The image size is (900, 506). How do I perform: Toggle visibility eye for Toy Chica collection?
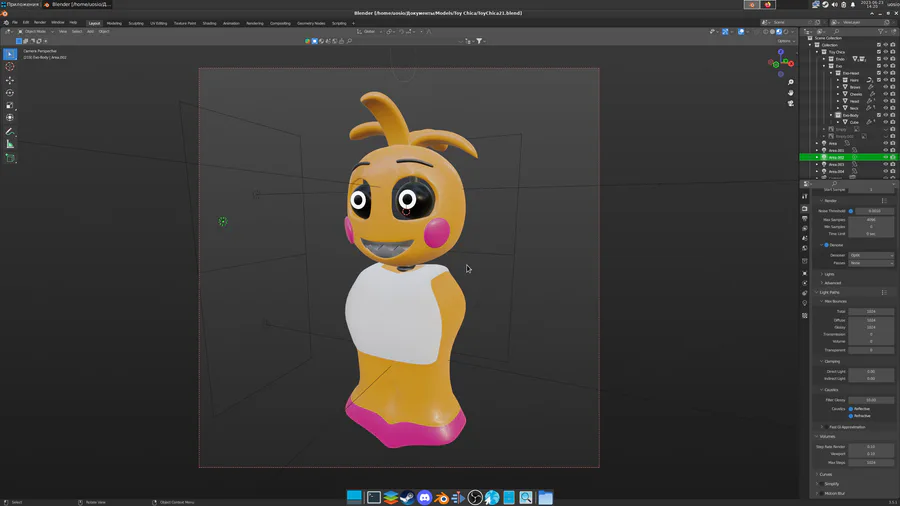tap(886, 52)
